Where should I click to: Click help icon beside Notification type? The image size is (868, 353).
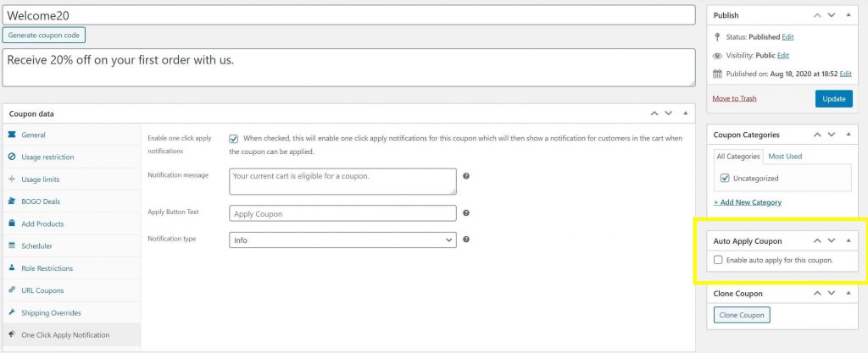tap(466, 240)
